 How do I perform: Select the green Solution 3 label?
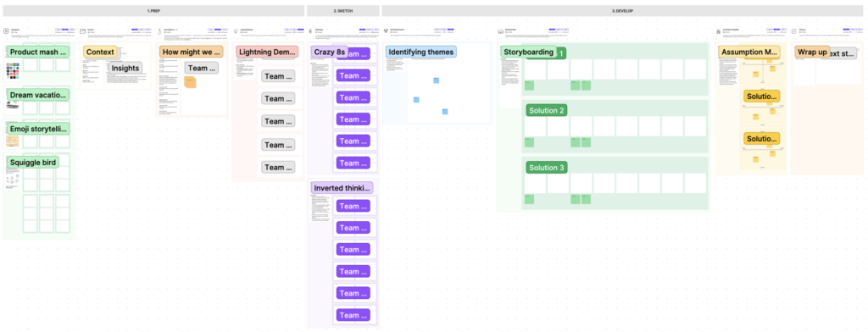(x=547, y=167)
